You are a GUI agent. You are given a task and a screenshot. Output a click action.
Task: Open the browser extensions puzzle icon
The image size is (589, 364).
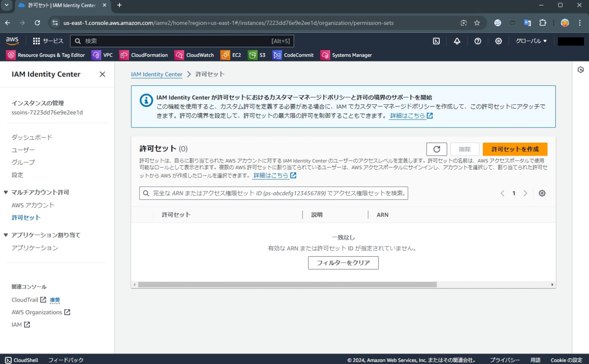pyautogui.click(x=543, y=23)
